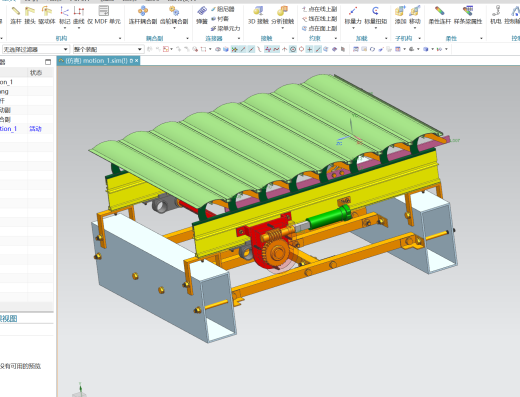Toggle the highlighted yellow star snap icon
The height and width of the screenshot is (397, 520).
(x=235, y=49)
